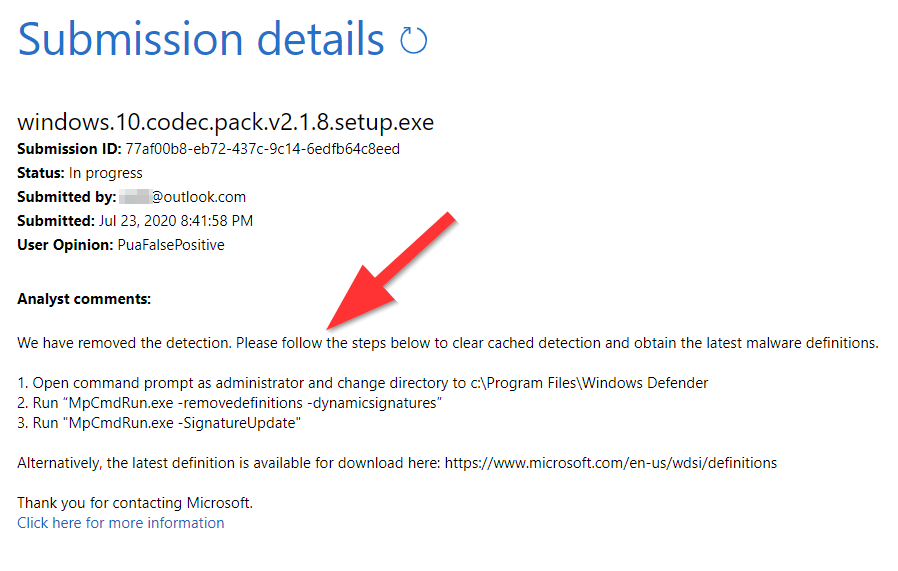Click the red arrow annotation
The height and width of the screenshot is (571, 898).
pos(391,270)
